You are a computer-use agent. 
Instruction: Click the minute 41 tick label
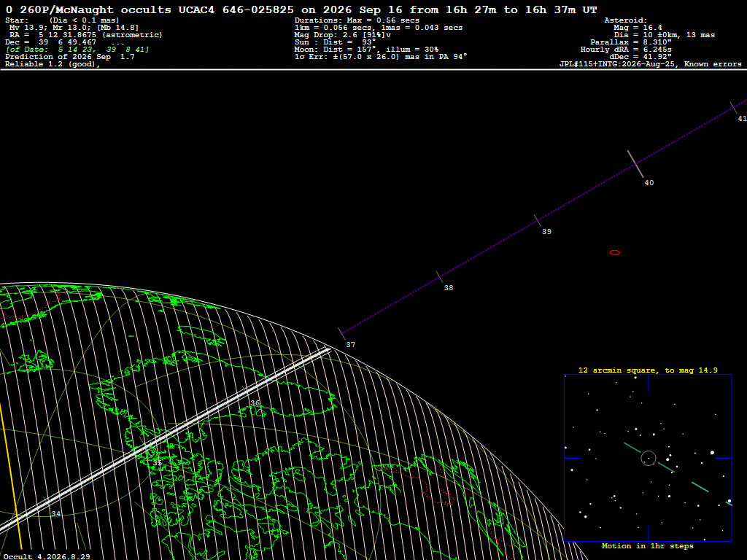[x=742, y=119]
